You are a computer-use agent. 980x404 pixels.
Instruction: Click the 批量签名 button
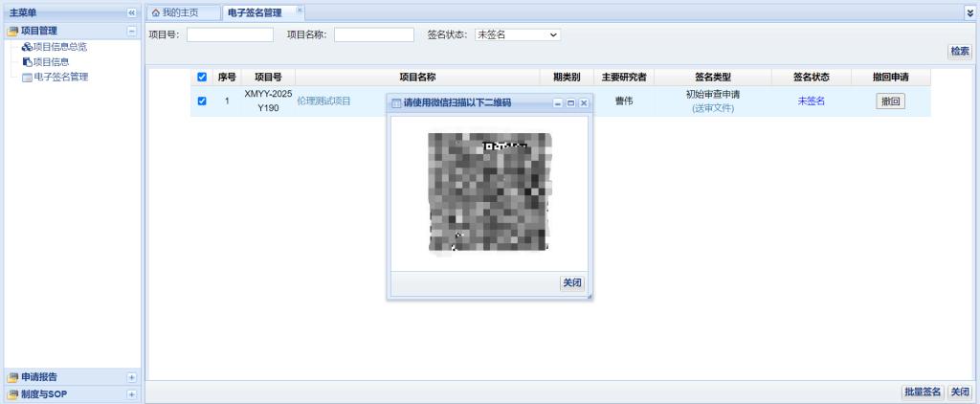click(x=923, y=393)
